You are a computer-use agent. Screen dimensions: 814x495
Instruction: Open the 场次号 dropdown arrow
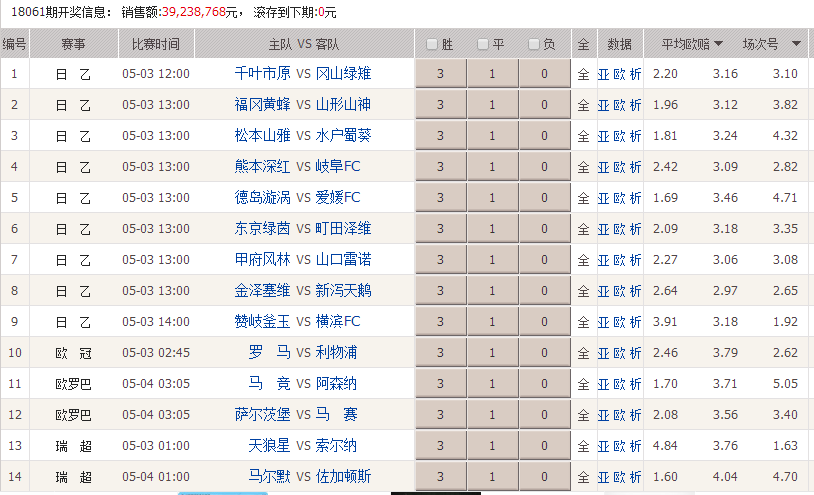pyautogui.click(x=796, y=44)
